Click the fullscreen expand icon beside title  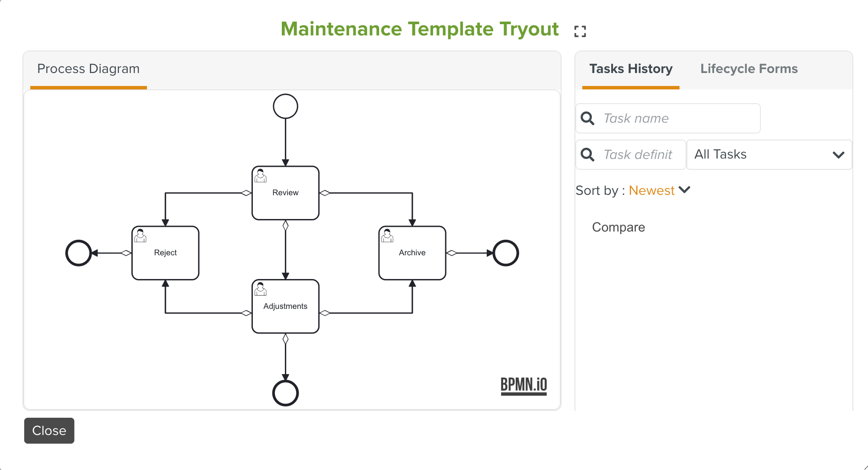(x=580, y=31)
